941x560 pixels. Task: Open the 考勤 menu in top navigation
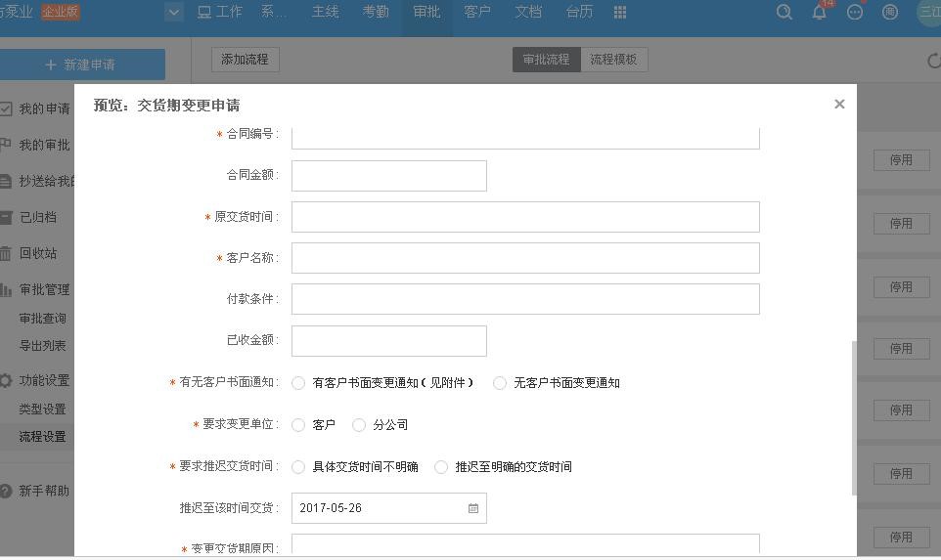pos(376,12)
